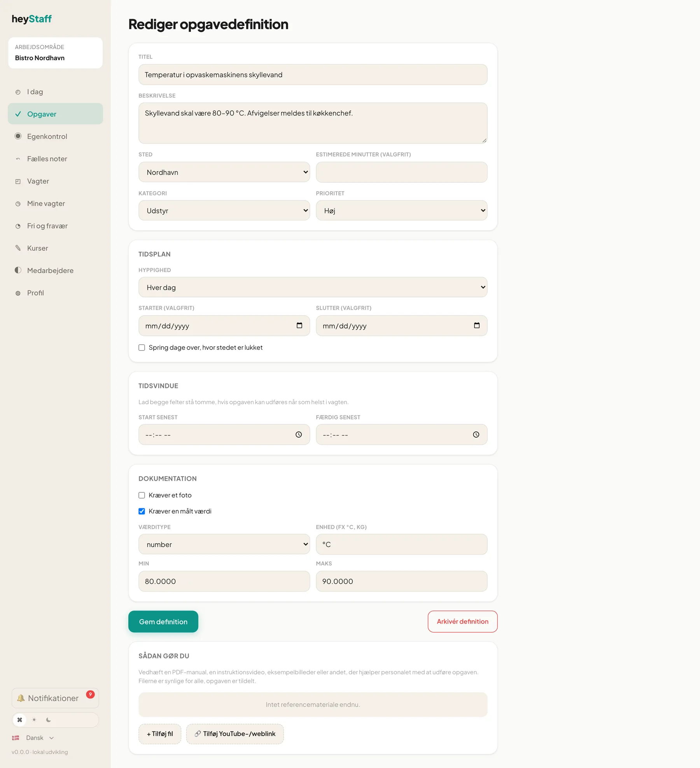The height and width of the screenshot is (768, 700).
Task: Open the Kategori dropdown showing Udstyr
Action: 224,211
